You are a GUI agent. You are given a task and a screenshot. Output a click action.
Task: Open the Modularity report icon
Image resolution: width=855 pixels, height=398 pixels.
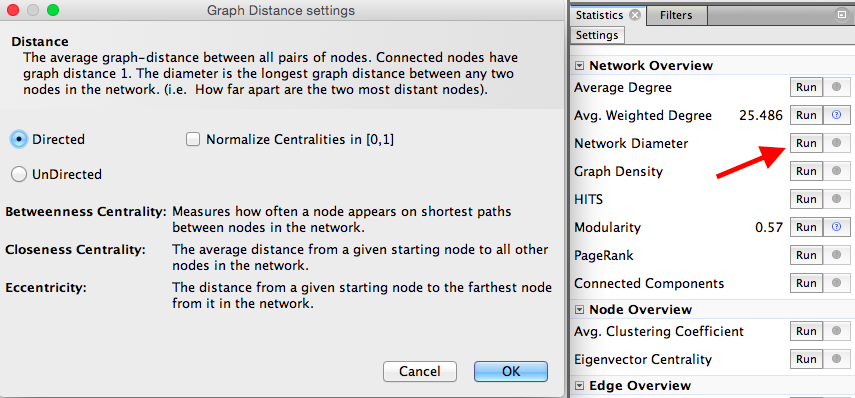(836, 227)
